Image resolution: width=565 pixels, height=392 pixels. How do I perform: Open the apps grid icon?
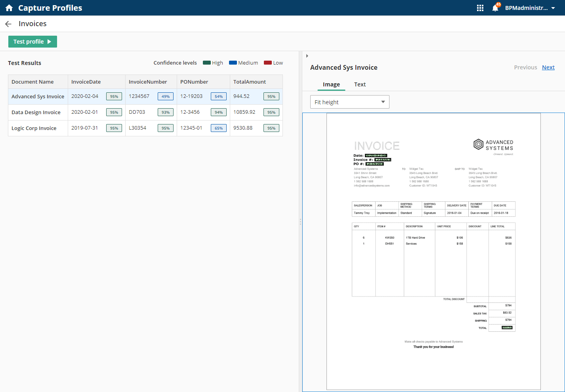(480, 8)
